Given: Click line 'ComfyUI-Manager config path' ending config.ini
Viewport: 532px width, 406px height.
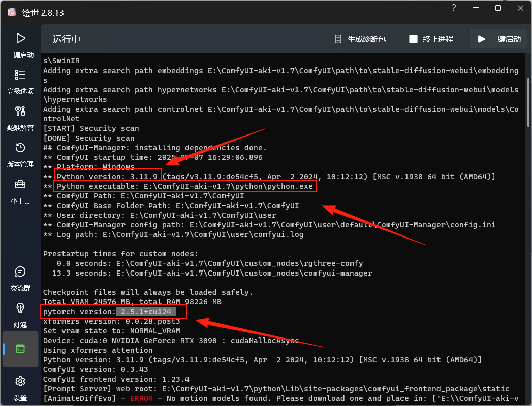Looking at the screenshot, I should (269, 225).
